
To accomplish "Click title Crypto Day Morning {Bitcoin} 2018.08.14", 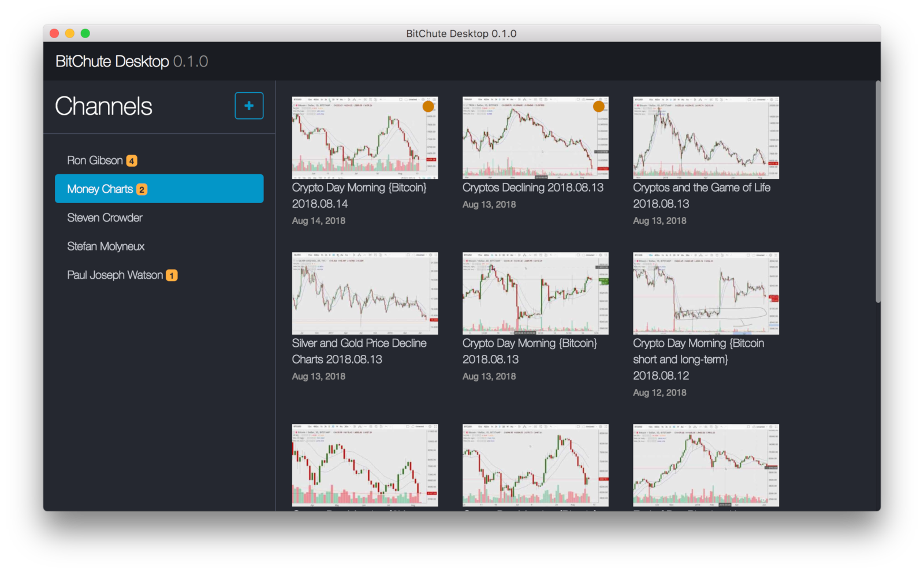I will coord(359,196).
